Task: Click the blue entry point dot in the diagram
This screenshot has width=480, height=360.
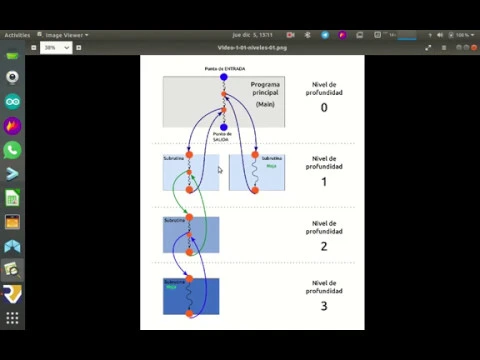Action: (224, 77)
